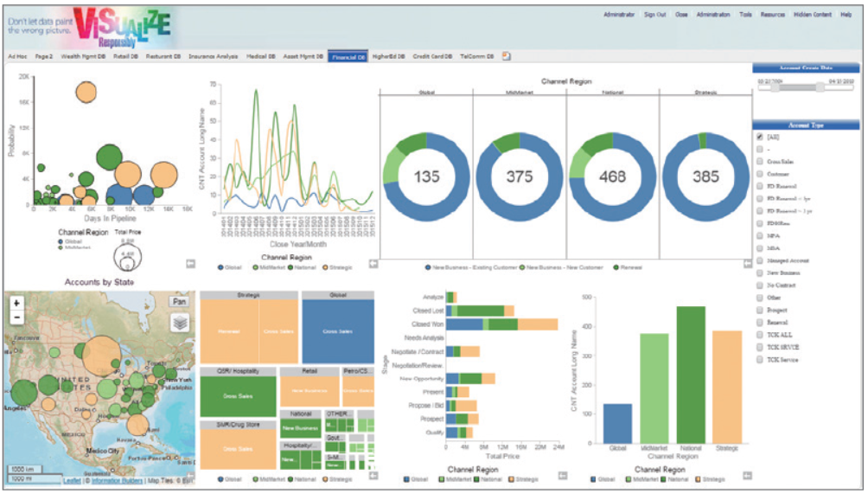The height and width of the screenshot is (494, 868).
Task: Click the arrow icon below the treemap
Action: 373,475
